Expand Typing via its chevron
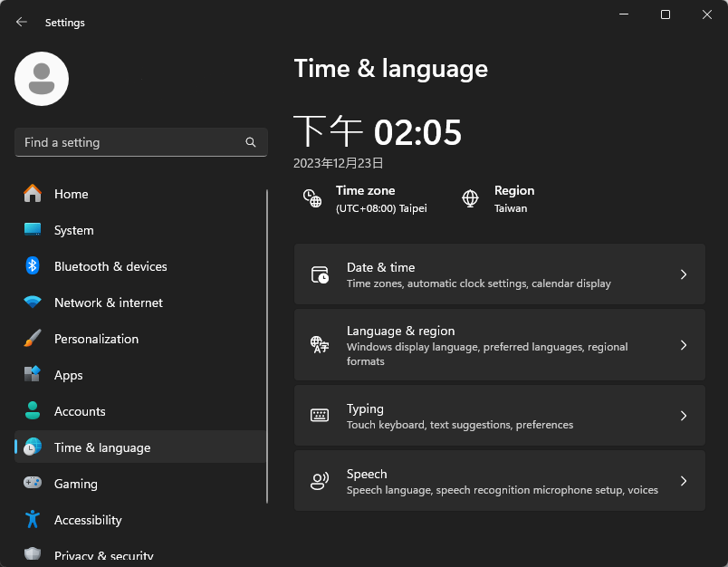The height and width of the screenshot is (567, 728). tap(684, 416)
